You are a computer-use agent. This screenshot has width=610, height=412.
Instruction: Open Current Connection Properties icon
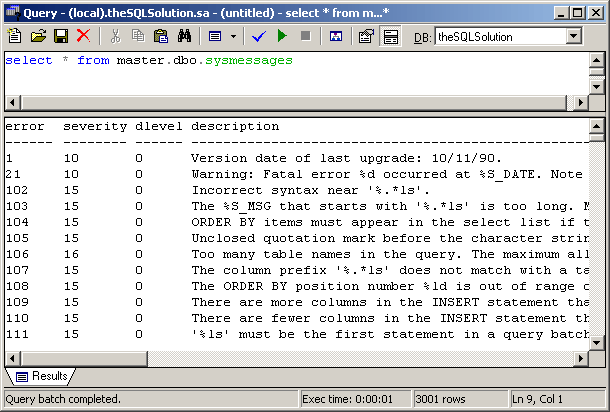point(366,37)
